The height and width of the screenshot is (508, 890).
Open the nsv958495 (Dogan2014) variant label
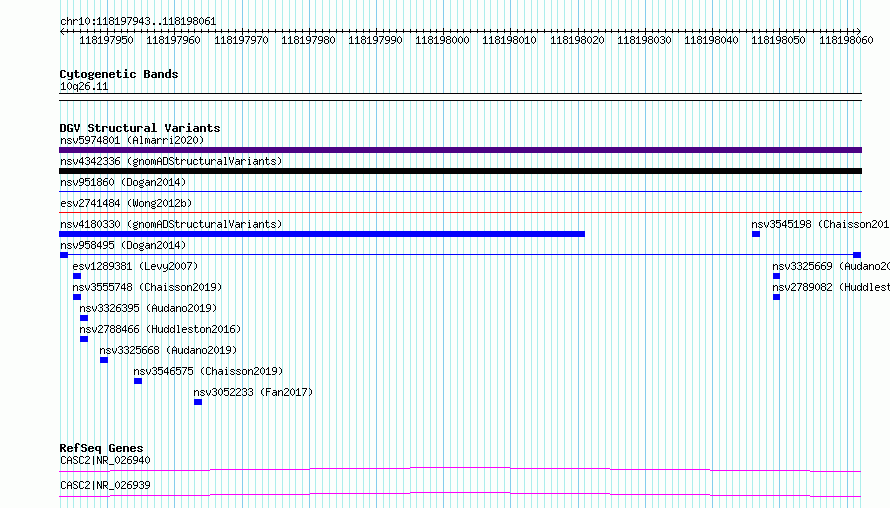(123, 245)
